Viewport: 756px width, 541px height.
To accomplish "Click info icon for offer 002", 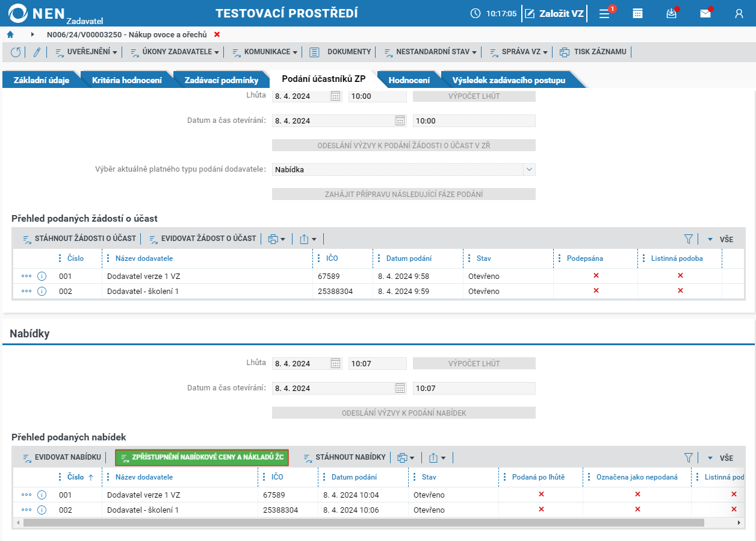I will point(42,510).
